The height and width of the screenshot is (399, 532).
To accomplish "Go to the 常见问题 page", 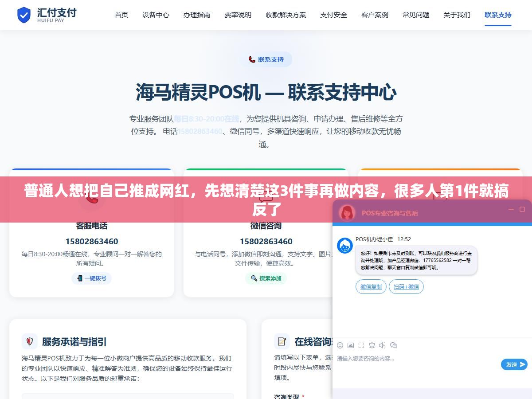I will point(416,15).
